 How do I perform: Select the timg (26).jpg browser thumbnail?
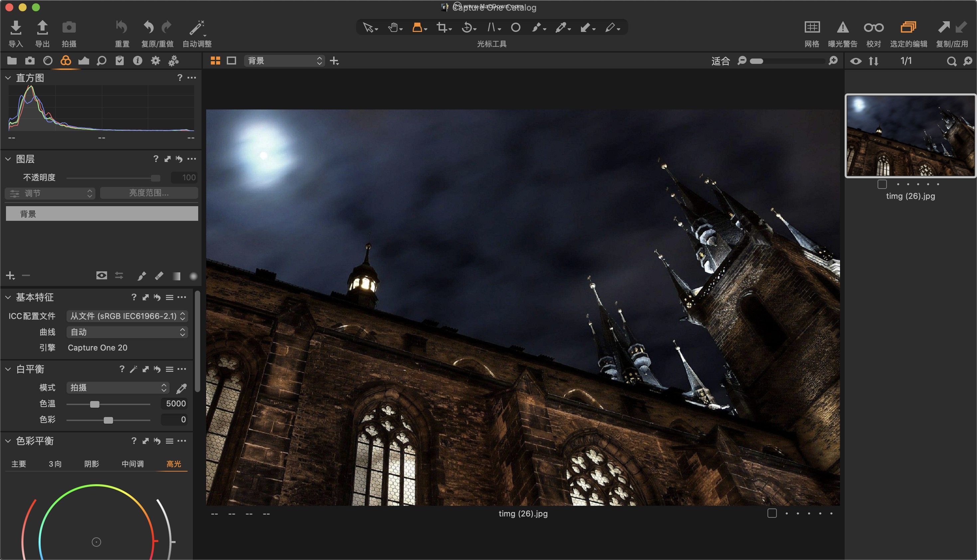[910, 136]
